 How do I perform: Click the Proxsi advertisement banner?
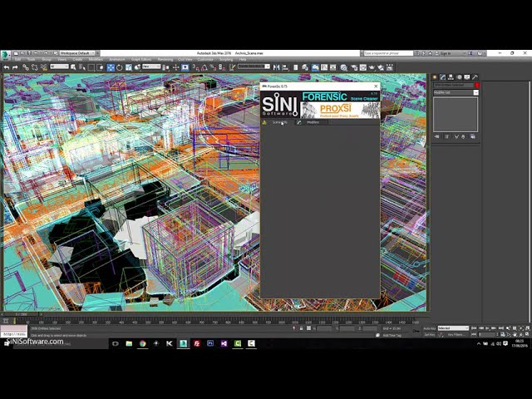pyautogui.click(x=340, y=110)
